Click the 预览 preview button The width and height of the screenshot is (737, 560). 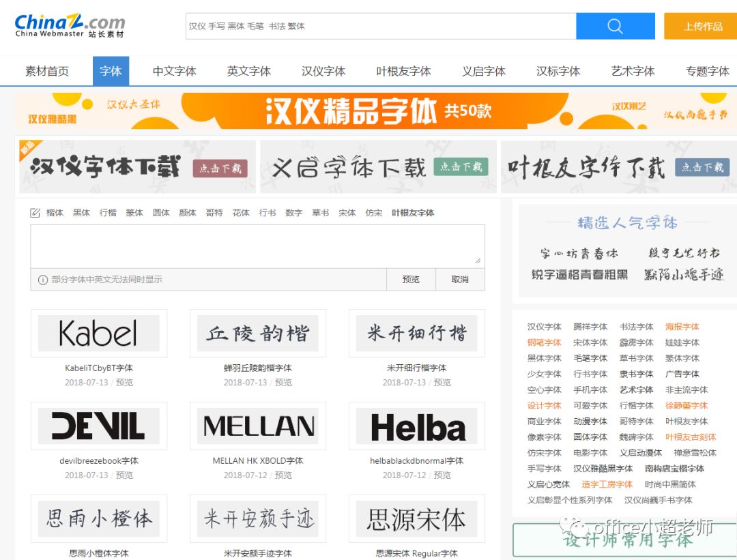411,280
